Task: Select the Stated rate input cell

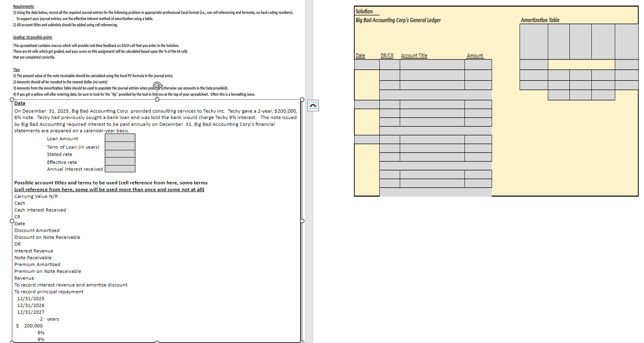Action: click(x=120, y=154)
